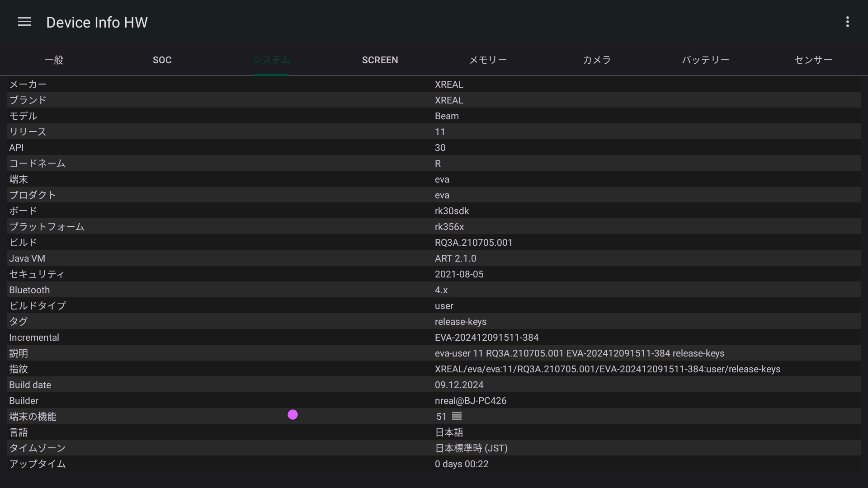Screen dimensions: 868x488
Task: Select the Incremental row value
Action: pyautogui.click(x=486, y=338)
